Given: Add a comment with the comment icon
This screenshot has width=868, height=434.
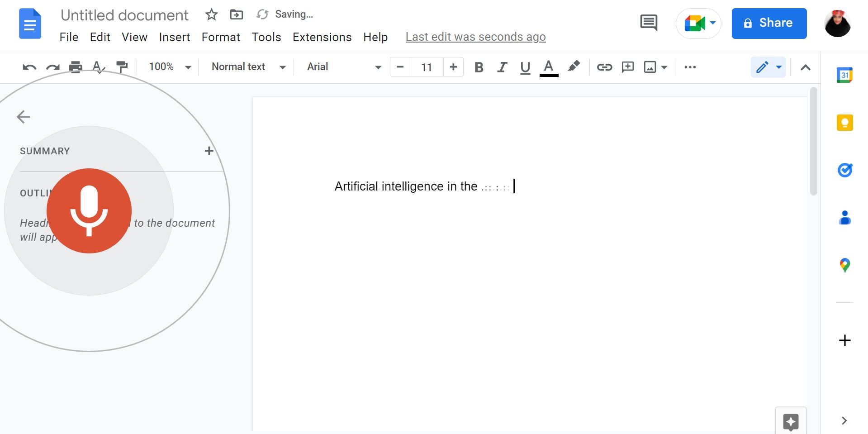Looking at the screenshot, I should (x=628, y=67).
